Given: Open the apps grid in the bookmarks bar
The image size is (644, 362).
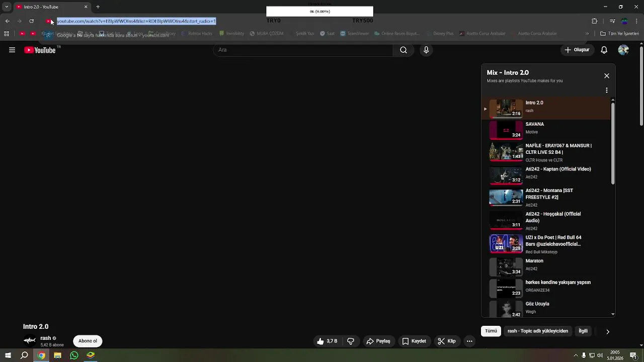Looking at the screenshot, I should 7,34.
